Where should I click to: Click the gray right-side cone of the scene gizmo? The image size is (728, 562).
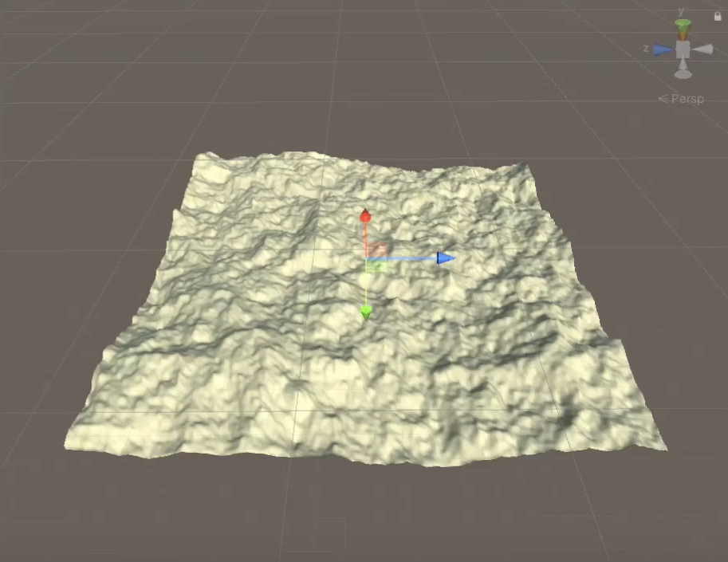pyautogui.click(x=703, y=49)
